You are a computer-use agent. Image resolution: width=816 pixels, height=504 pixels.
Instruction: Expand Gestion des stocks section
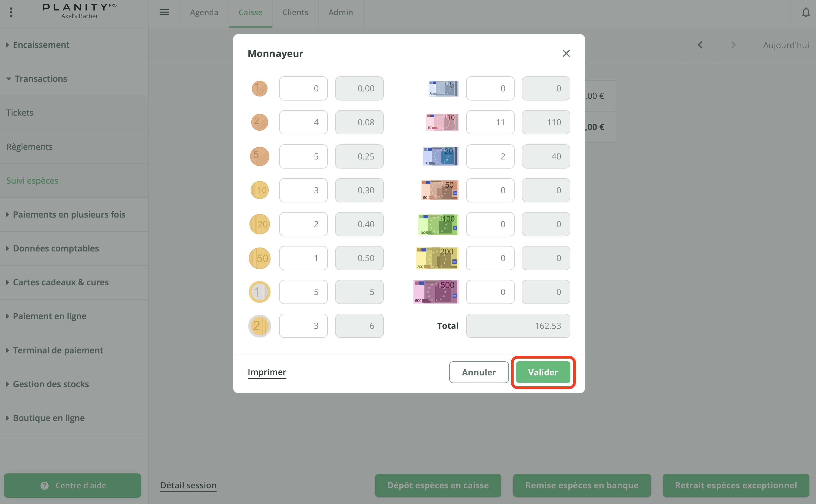[51, 384]
